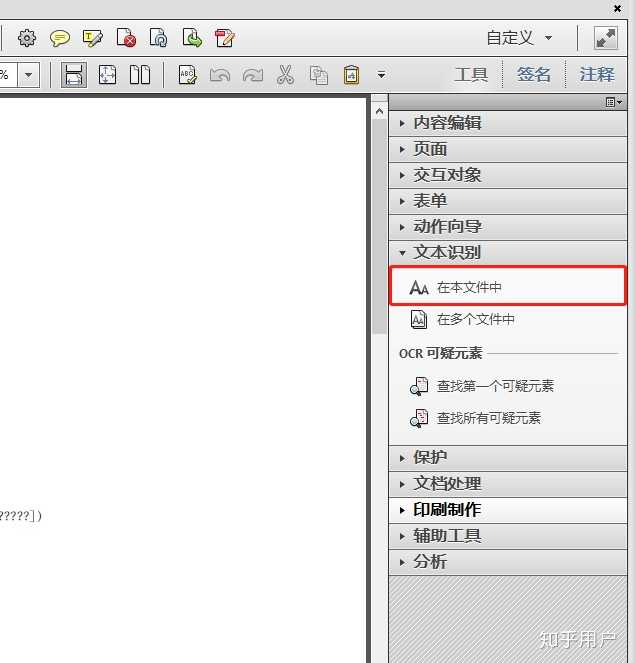Screen dimensions: 635x663
Task: Expand the 内容编辑 section
Action: [x=507, y=123]
